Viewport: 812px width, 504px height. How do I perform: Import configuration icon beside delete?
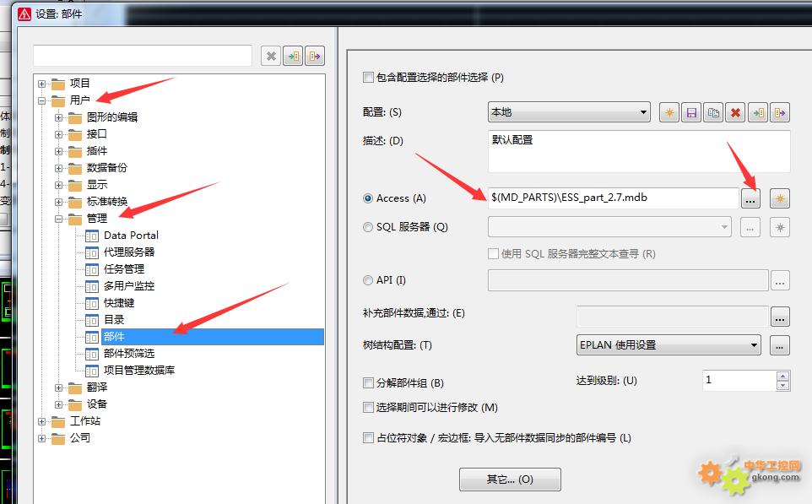coord(758,112)
